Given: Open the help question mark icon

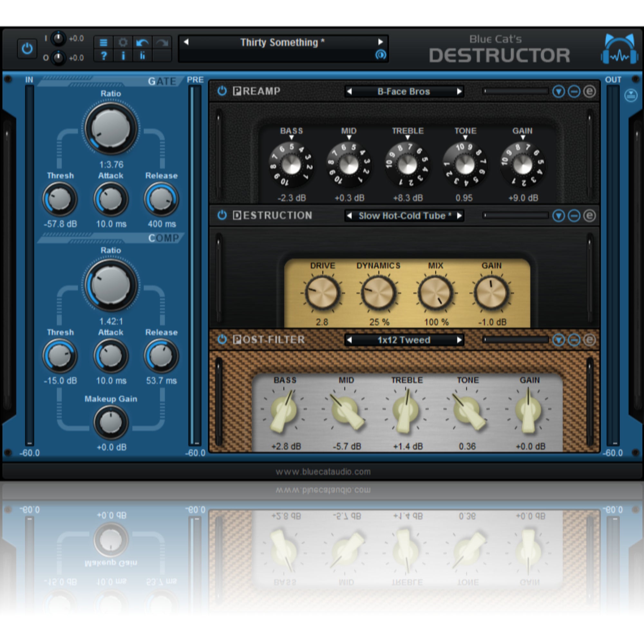Looking at the screenshot, I should point(104,56).
